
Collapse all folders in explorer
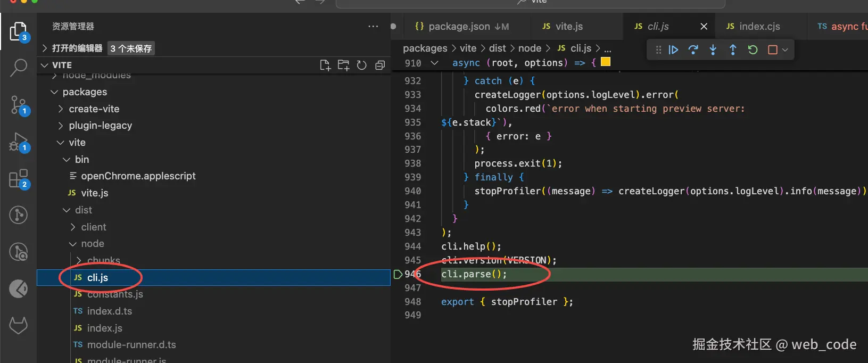pyautogui.click(x=380, y=65)
